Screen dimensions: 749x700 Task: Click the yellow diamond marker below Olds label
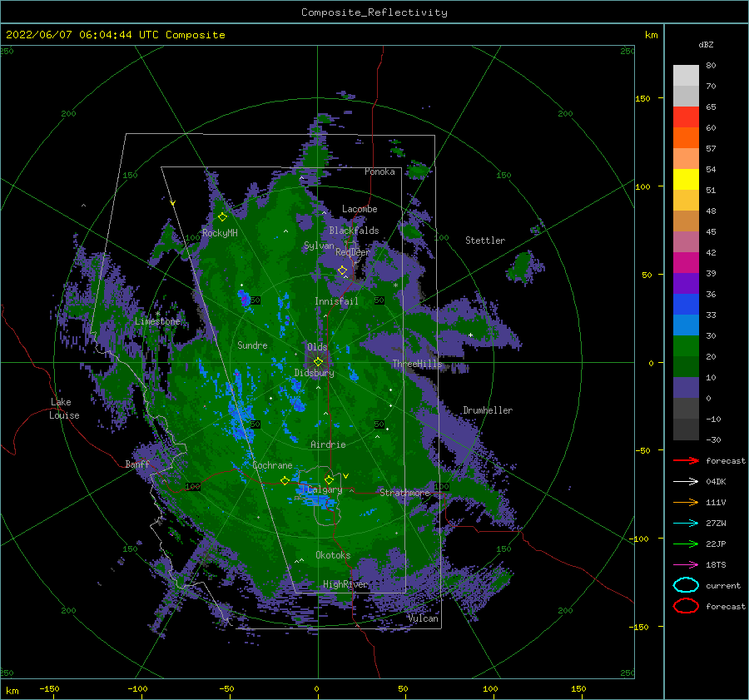318,362
